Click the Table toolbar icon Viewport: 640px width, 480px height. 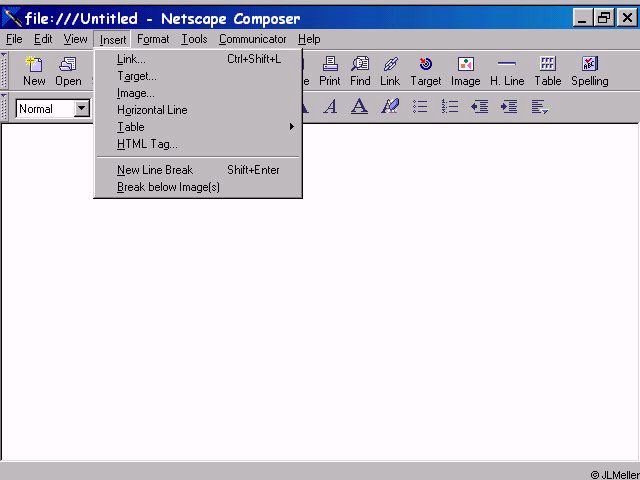[548, 71]
